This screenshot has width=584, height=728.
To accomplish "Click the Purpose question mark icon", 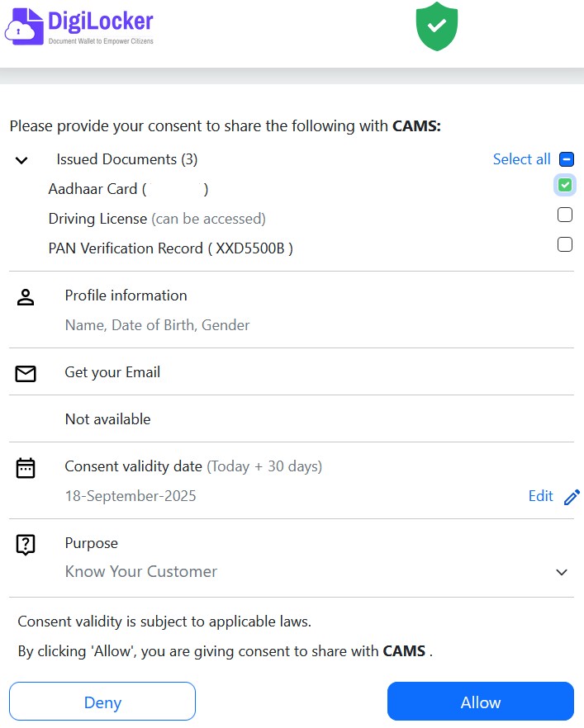I will [x=26, y=545].
